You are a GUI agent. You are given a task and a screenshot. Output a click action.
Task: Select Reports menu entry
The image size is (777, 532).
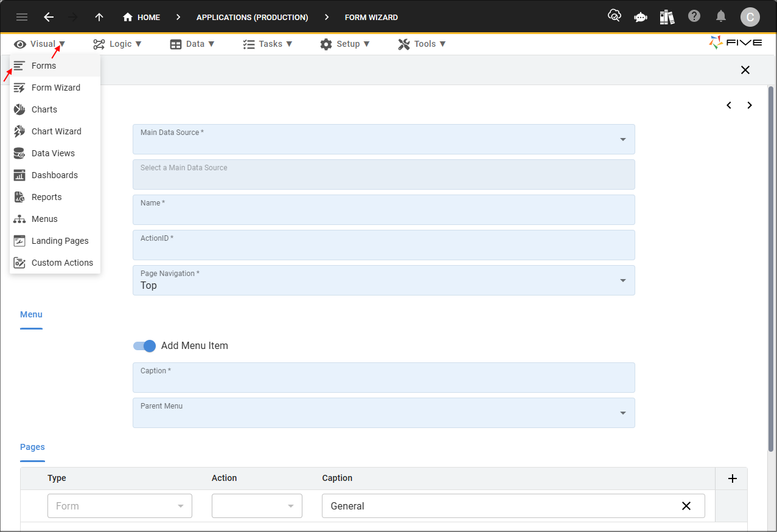pos(55,197)
